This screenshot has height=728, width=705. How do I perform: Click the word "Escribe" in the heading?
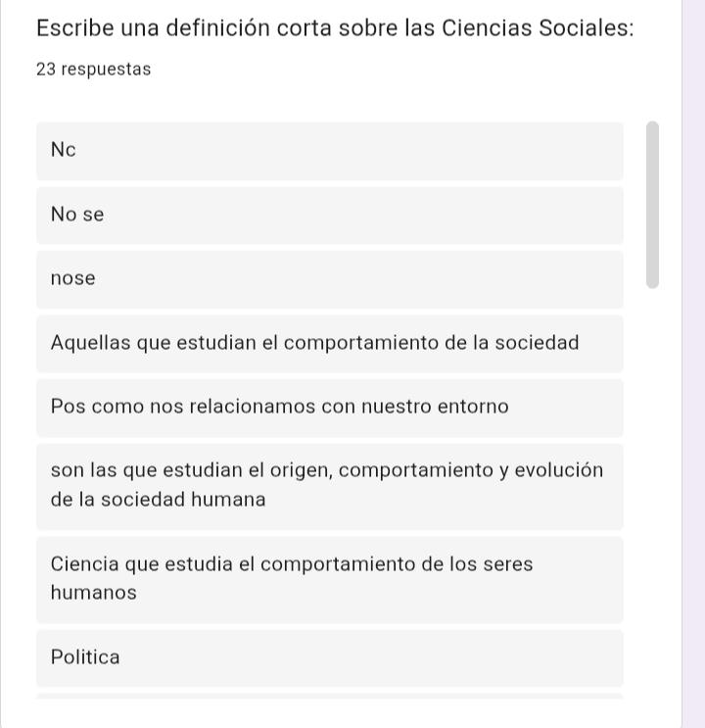coord(74,27)
